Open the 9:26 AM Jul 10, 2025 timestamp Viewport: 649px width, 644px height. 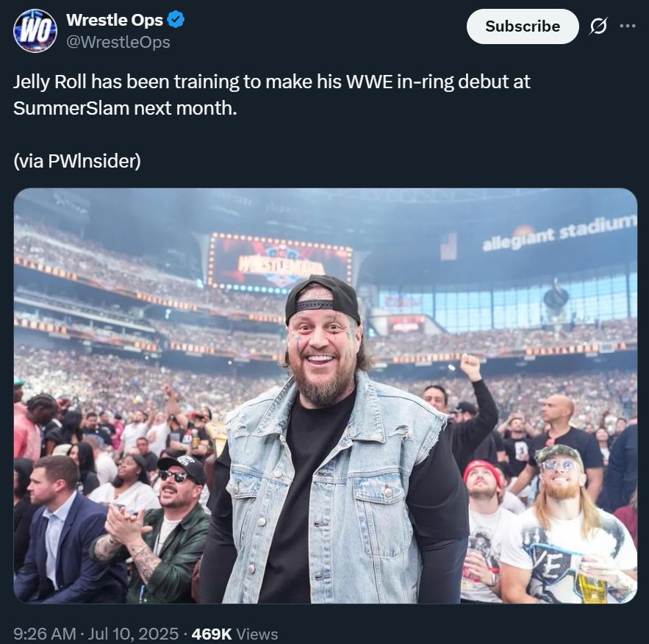pyautogui.click(x=96, y=634)
